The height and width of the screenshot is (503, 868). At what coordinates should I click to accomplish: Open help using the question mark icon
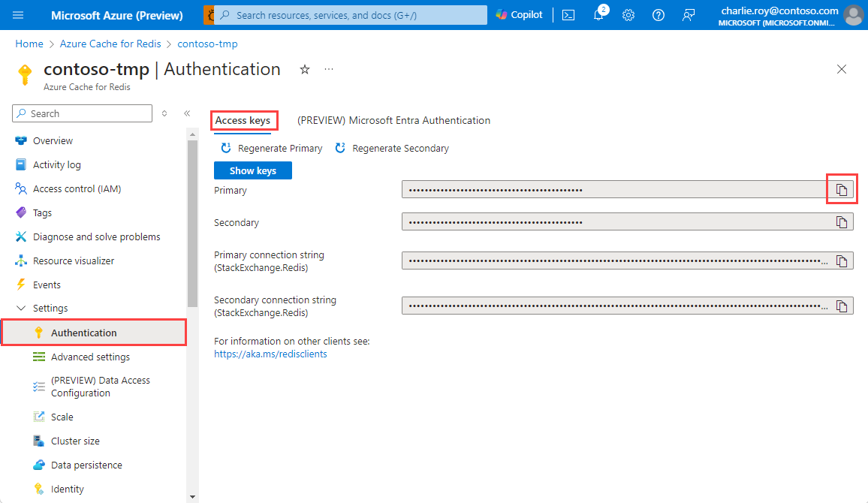[658, 14]
